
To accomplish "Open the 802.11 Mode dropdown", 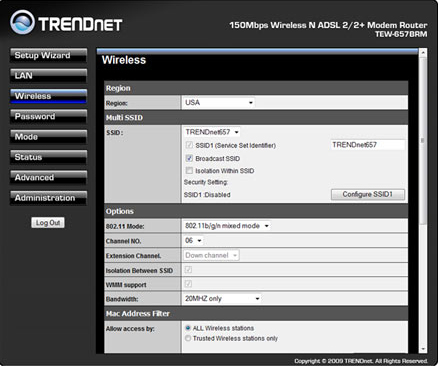I will point(227,226).
